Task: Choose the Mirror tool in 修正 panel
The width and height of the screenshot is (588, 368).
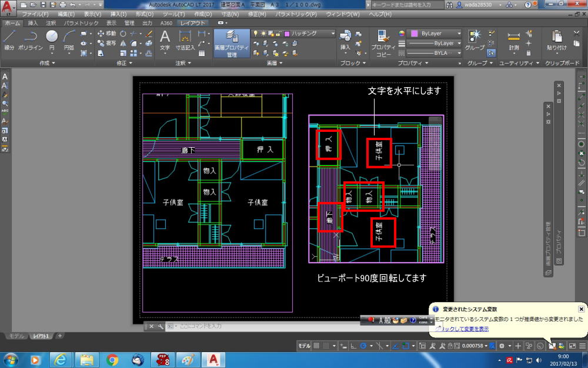Action: coord(123,43)
